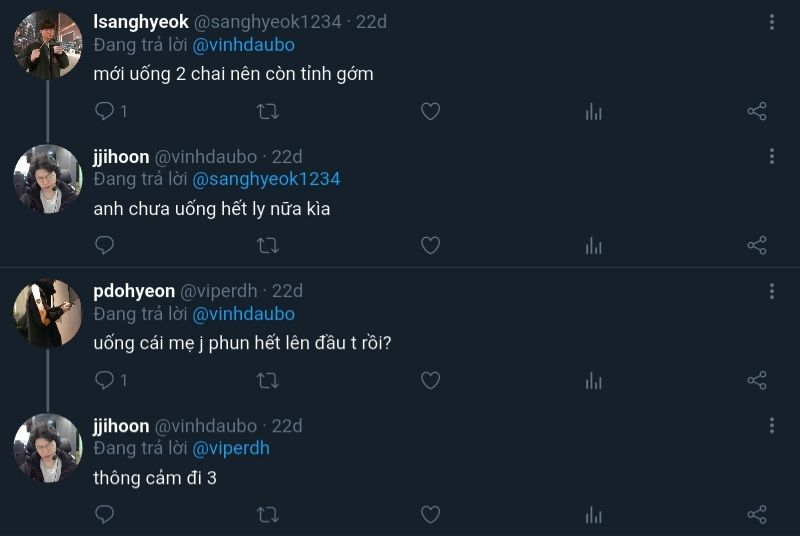Reply to jjihoon's 'thông cảm đi 3' tweet
This screenshot has height=536, width=800.
click(105, 514)
